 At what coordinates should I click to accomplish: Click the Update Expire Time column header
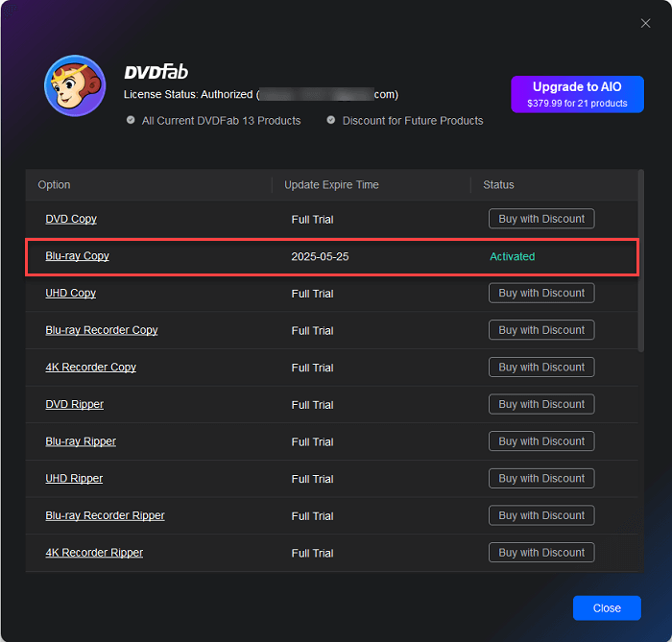[x=331, y=184]
